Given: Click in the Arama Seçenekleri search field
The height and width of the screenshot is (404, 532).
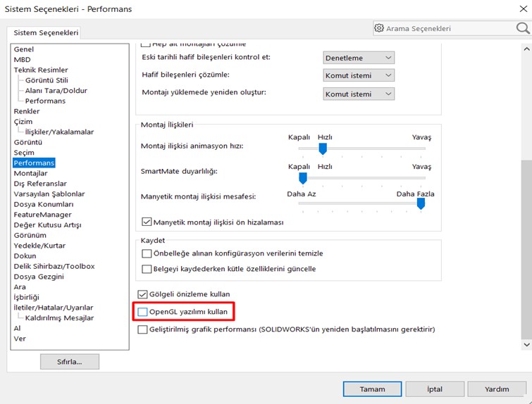Looking at the screenshot, I should pyautogui.click(x=444, y=28).
